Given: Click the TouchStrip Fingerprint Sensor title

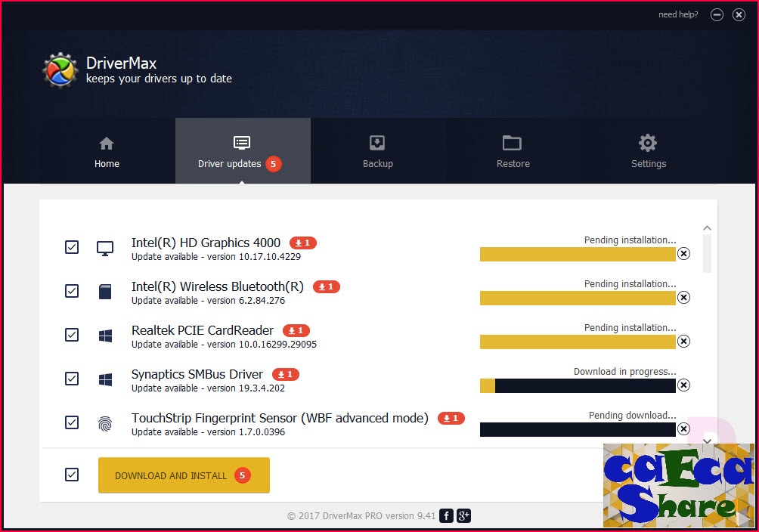Looking at the screenshot, I should point(280,418).
